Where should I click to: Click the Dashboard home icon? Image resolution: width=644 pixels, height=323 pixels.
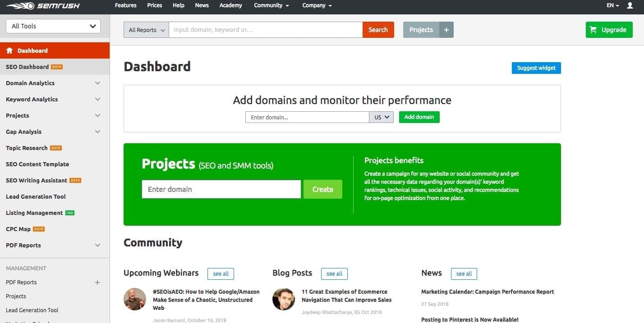point(9,50)
